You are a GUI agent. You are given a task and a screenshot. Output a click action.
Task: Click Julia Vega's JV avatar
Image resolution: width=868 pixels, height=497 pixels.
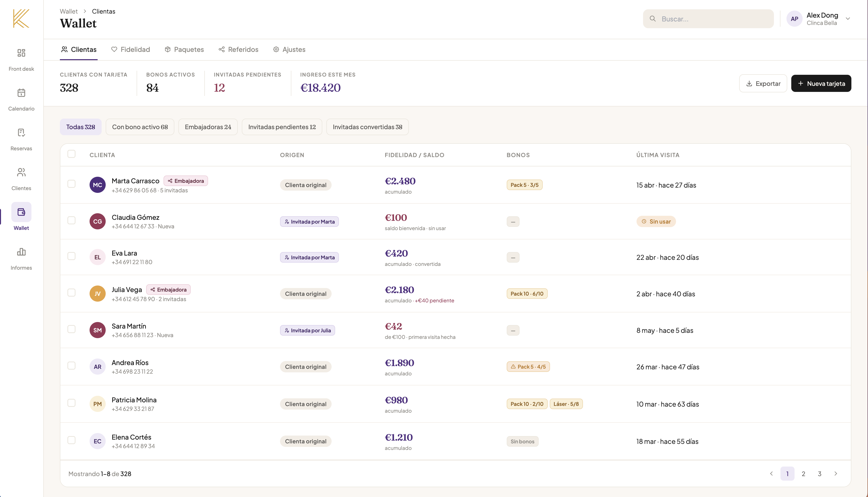[x=98, y=294]
